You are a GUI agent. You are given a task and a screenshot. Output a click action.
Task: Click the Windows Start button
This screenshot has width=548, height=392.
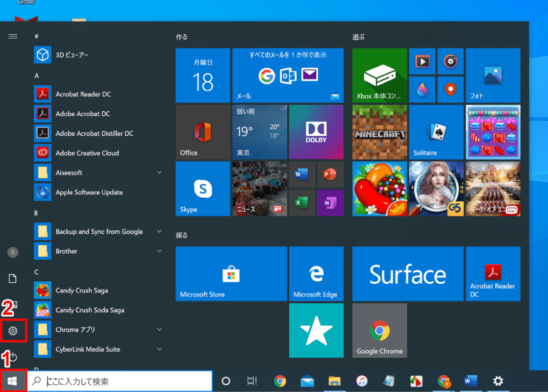pos(13,381)
